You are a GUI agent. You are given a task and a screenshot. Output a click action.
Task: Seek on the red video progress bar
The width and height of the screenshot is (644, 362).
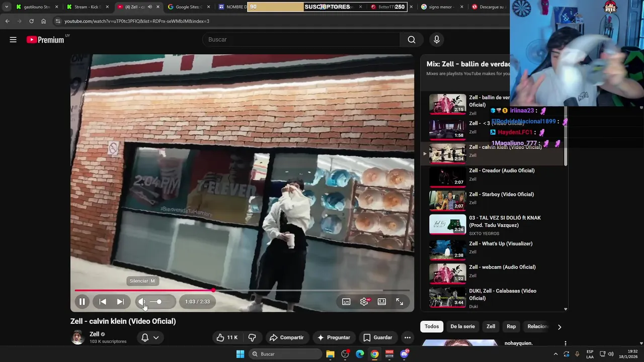(x=242, y=290)
